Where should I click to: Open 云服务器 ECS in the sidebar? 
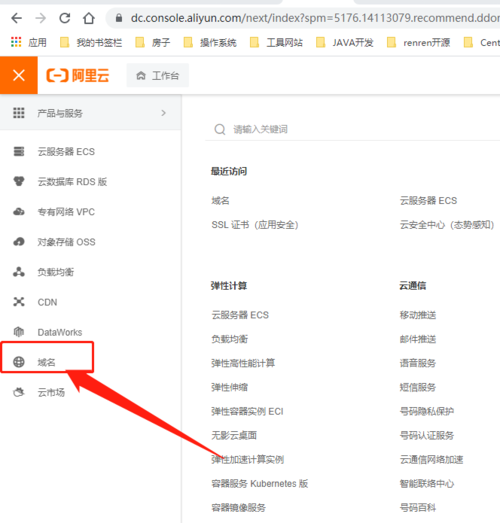(x=66, y=152)
